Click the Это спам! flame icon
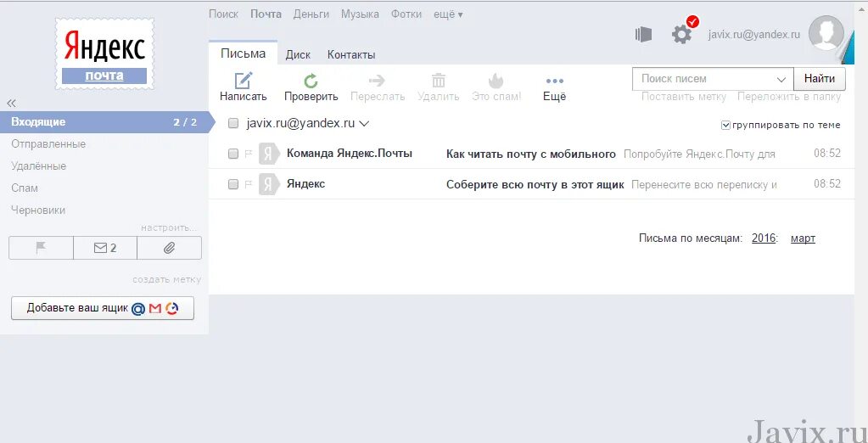Image resolution: width=868 pixels, height=443 pixels. click(496, 81)
